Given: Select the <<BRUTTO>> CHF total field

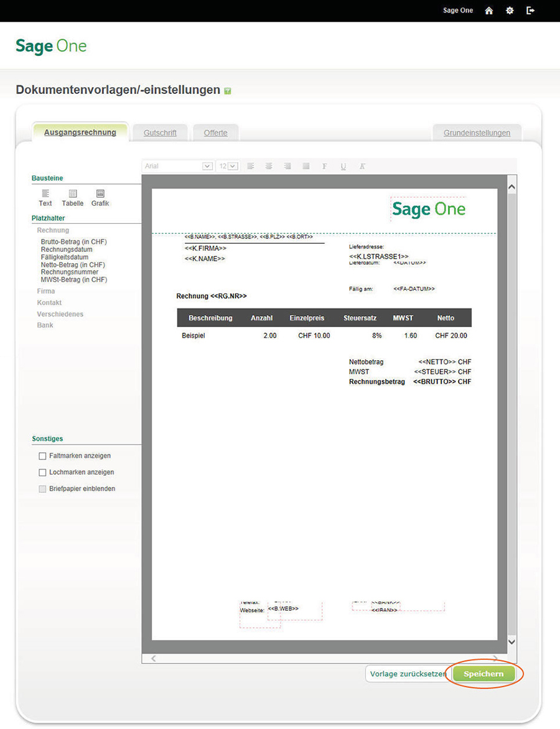Looking at the screenshot, I should click(442, 382).
